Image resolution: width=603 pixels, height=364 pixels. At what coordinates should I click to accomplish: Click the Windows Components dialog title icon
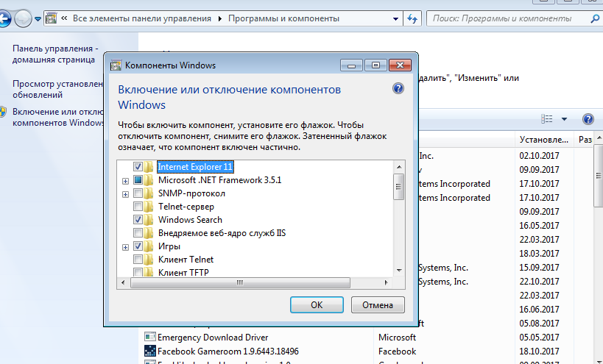click(116, 65)
